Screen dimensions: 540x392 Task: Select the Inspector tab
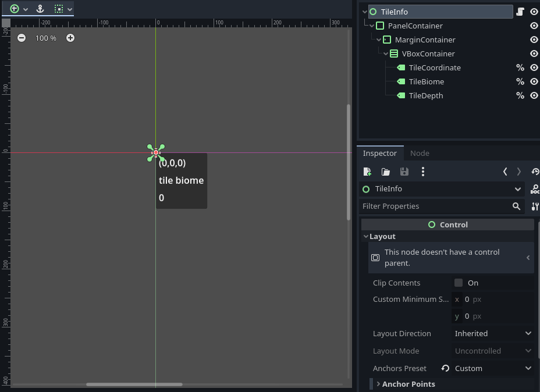[380, 153]
